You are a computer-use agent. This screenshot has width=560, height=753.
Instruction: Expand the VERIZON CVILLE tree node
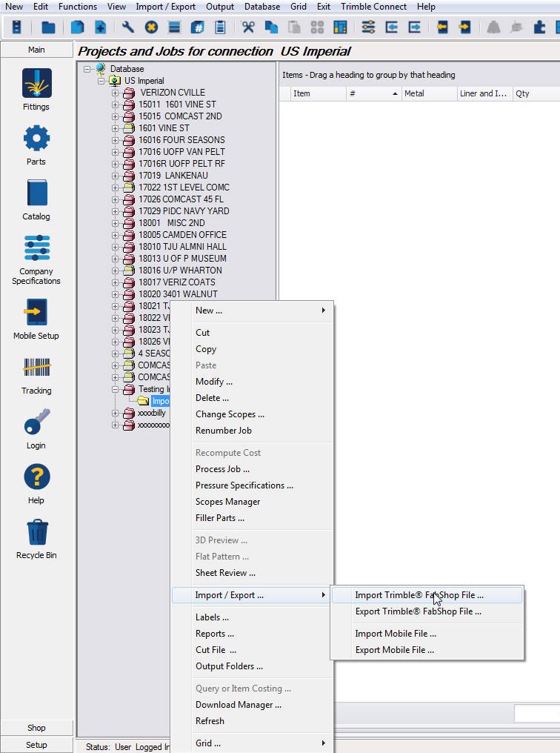click(115, 93)
